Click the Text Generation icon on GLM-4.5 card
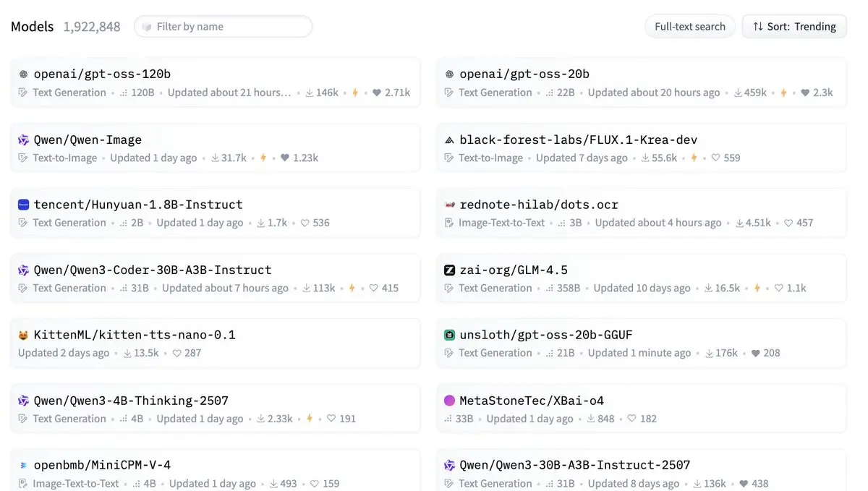Screen dimensions: 868x491 pyautogui.click(x=449, y=288)
